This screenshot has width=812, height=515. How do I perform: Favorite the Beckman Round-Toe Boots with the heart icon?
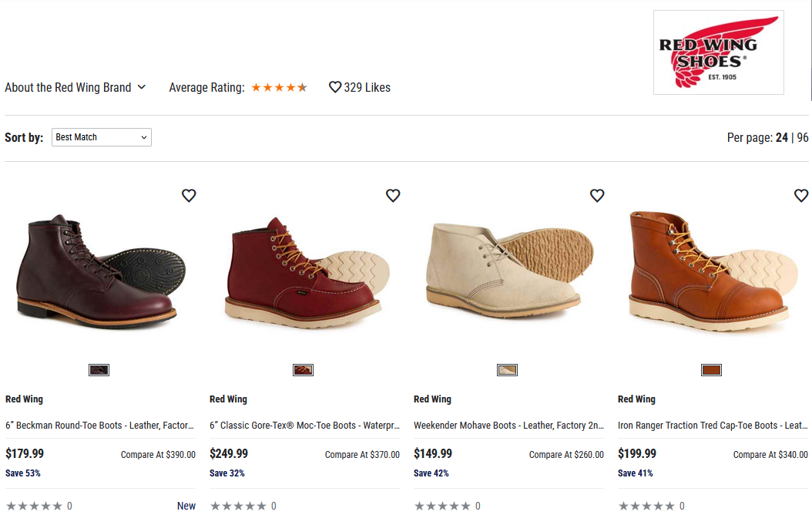click(x=189, y=196)
